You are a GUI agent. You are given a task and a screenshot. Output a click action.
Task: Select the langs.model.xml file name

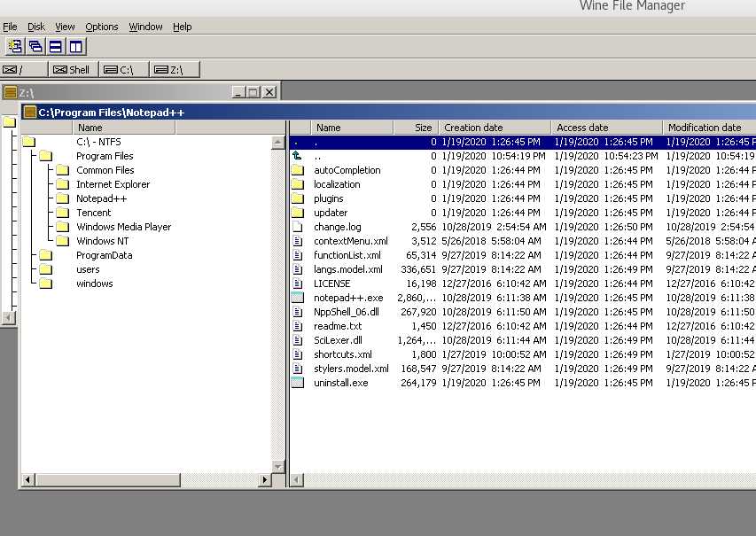click(348, 269)
